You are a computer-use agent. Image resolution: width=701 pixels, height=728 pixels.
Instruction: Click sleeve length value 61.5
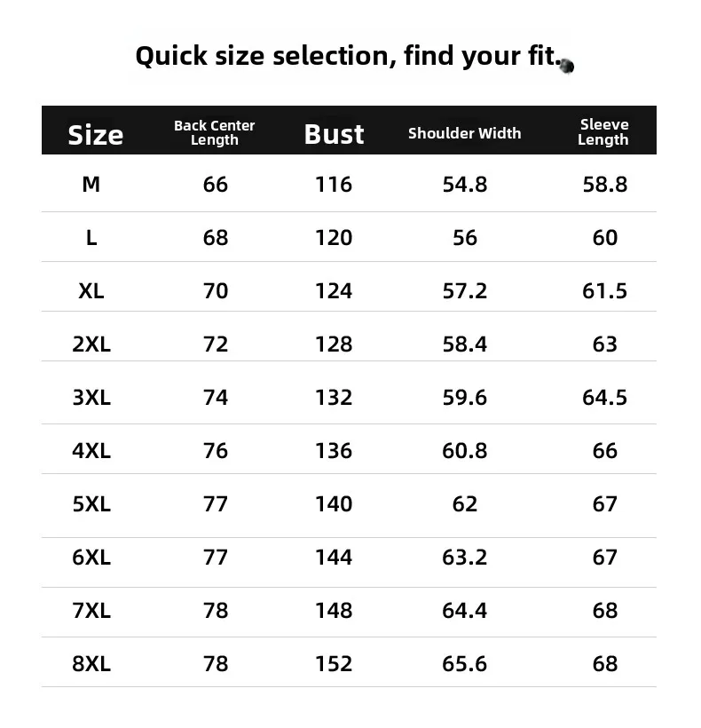click(x=604, y=291)
